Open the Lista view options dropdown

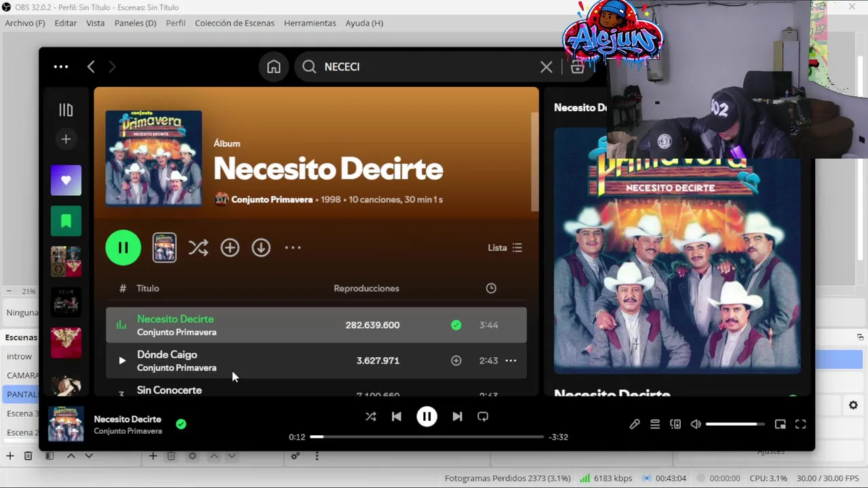[505, 247]
